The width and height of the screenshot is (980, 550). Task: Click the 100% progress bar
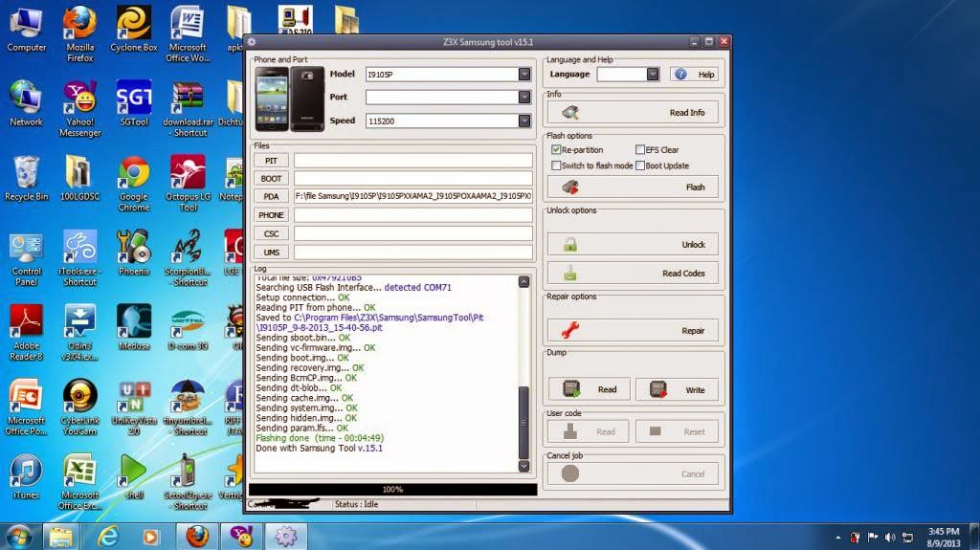click(392, 490)
